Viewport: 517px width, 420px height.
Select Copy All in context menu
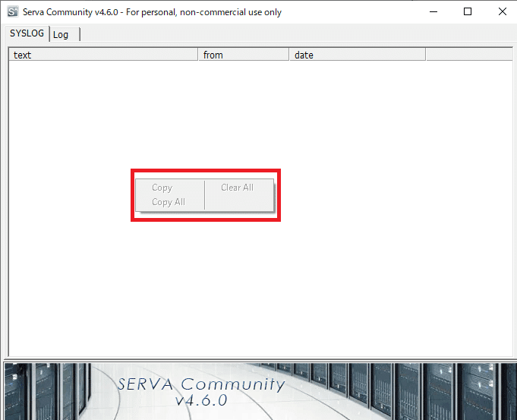169,202
